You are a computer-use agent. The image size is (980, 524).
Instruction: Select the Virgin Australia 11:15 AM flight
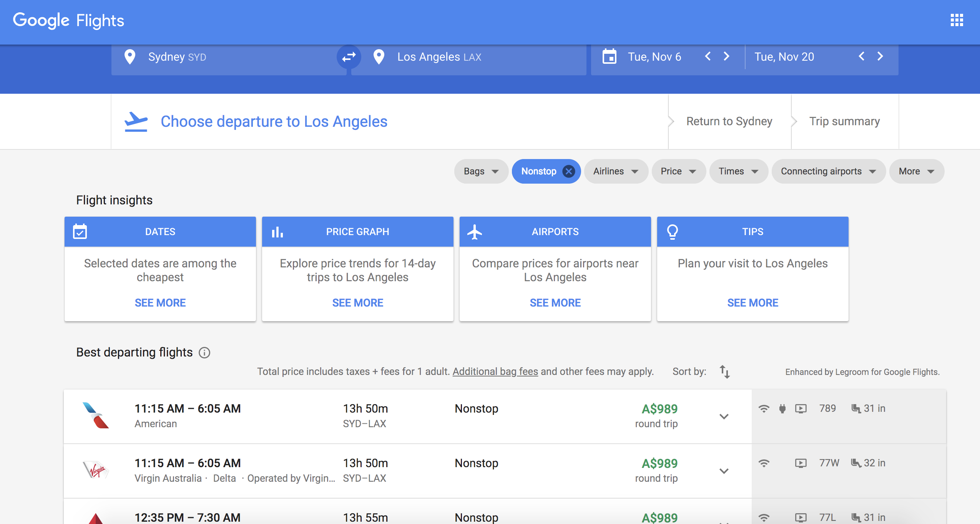(407, 471)
